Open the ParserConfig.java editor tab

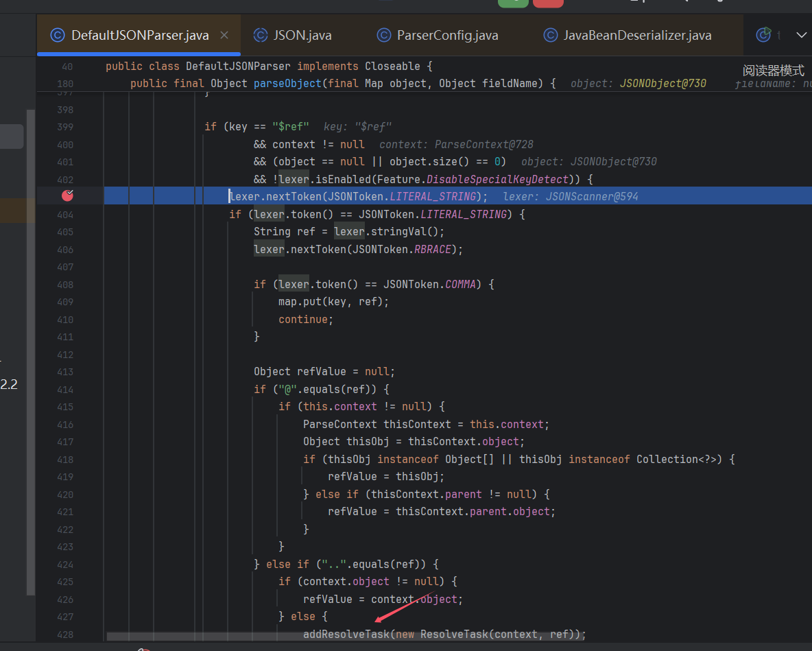[438, 35]
